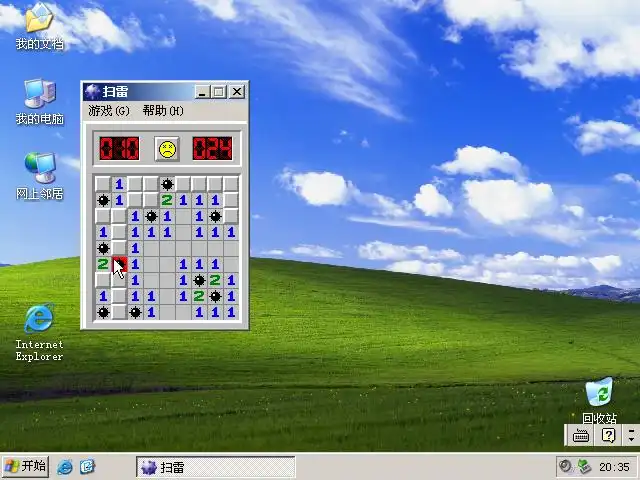Click the unrevealed top-right corner tile
The image size is (640, 480).
tap(231, 184)
